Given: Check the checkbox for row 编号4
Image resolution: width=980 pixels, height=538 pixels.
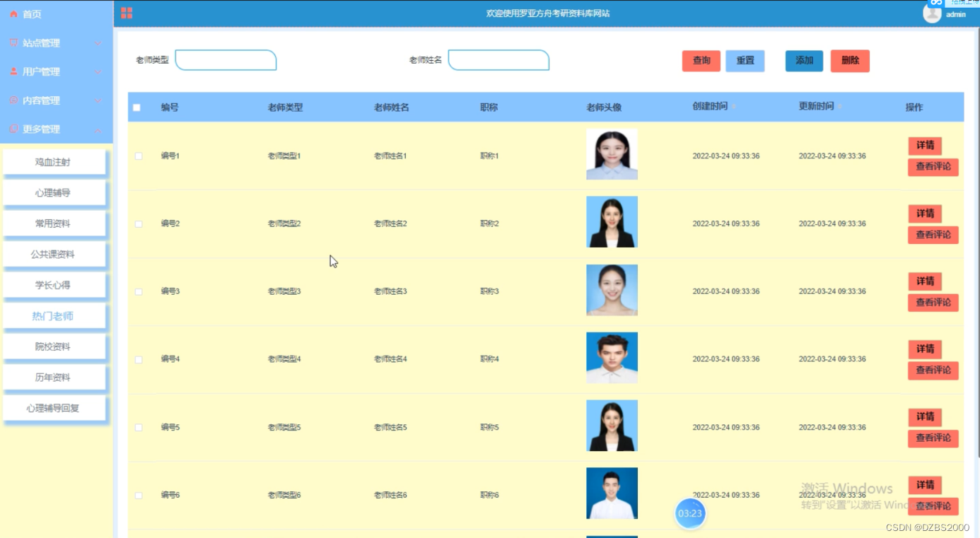Looking at the screenshot, I should [139, 359].
